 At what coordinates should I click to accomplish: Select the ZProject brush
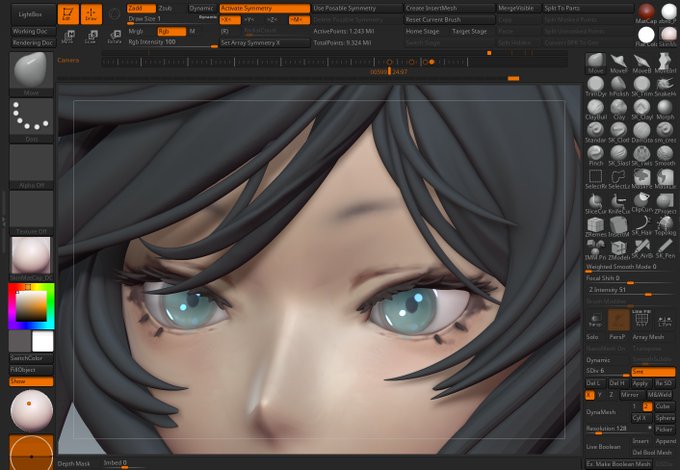[665, 204]
